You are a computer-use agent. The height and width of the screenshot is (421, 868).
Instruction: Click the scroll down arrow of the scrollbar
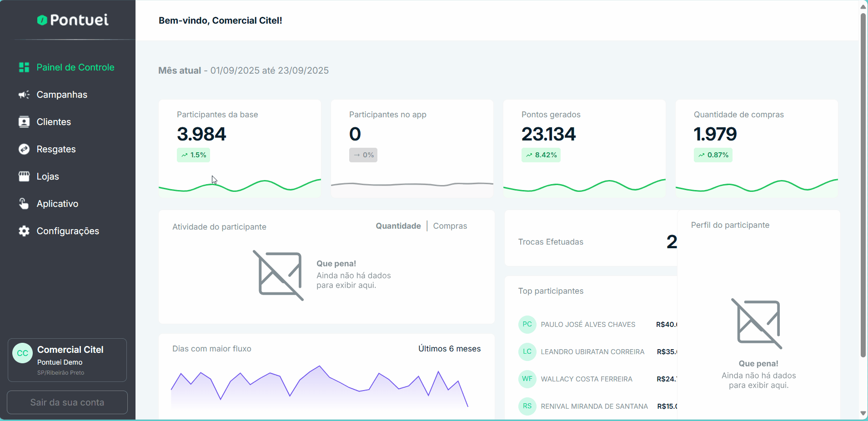(863, 413)
